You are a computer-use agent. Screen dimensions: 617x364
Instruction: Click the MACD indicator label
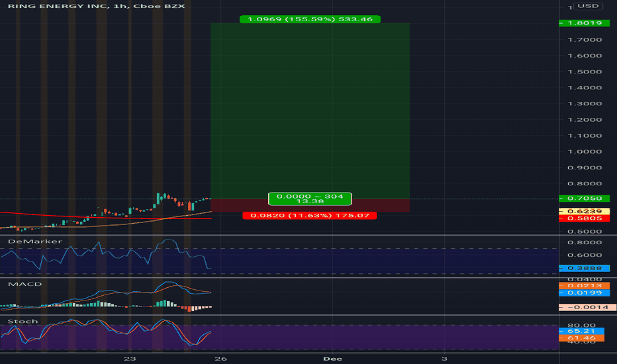(x=24, y=284)
